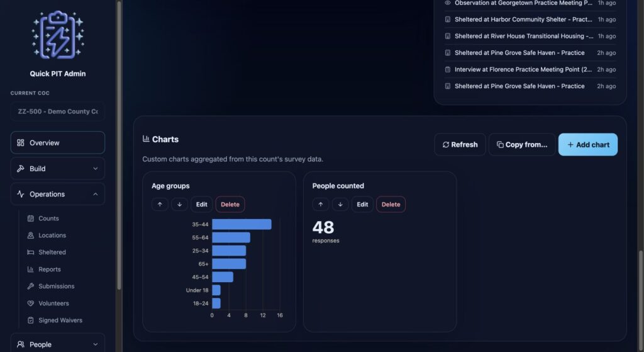Screen dimensions: 644x352
Task: Click the Counts calendar icon
Action: pyautogui.click(x=30, y=219)
